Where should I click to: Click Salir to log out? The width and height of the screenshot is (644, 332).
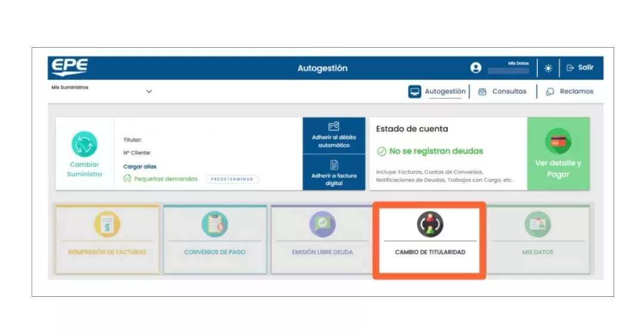[580, 67]
